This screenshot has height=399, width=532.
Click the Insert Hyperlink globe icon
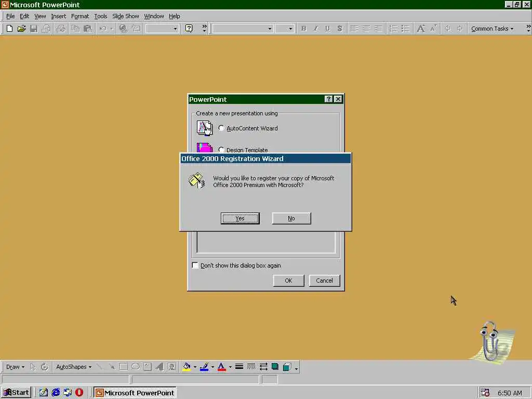pyautogui.click(x=123, y=29)
